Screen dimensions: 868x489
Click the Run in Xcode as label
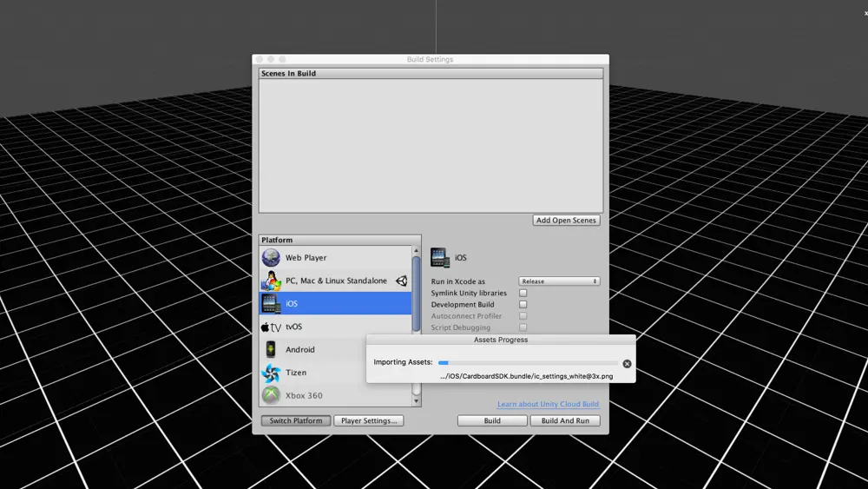[457, 281]
